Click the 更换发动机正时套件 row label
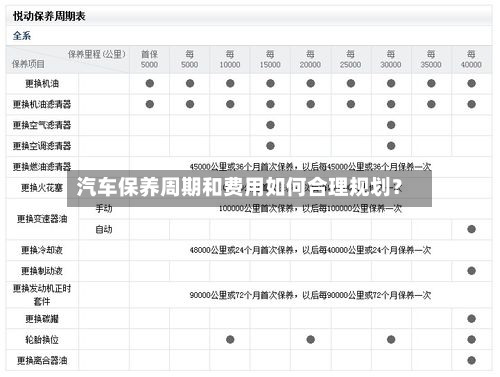The image size is (500, 377). pos(42,295)
